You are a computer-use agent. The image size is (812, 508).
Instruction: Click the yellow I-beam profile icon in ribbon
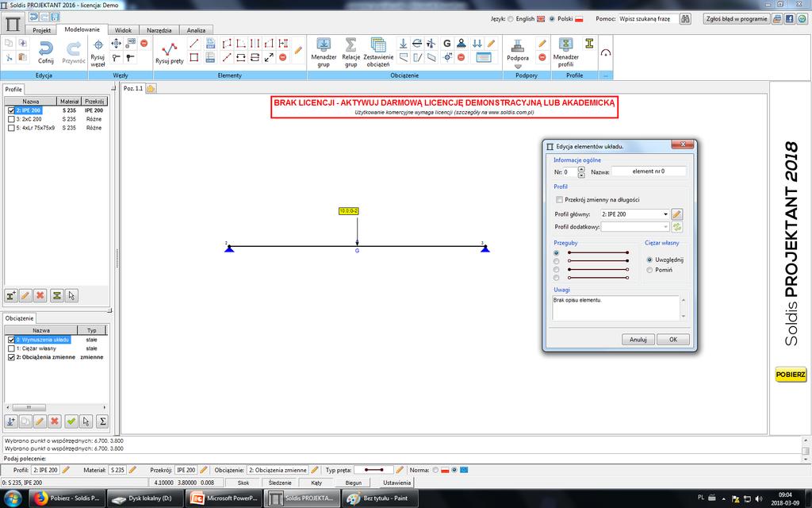pyautogui.click(x=589, y=44)
